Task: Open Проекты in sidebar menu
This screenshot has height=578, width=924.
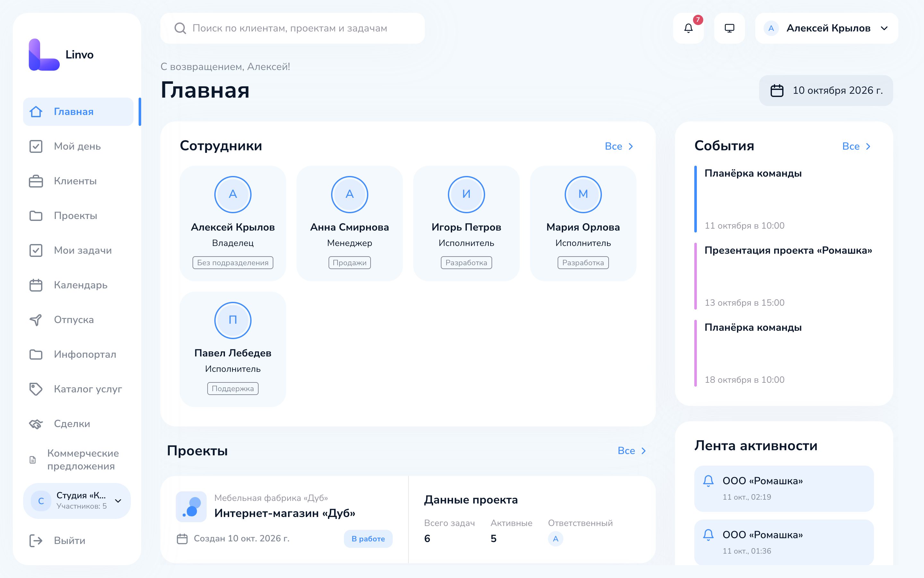Action: tap(78, 215)
